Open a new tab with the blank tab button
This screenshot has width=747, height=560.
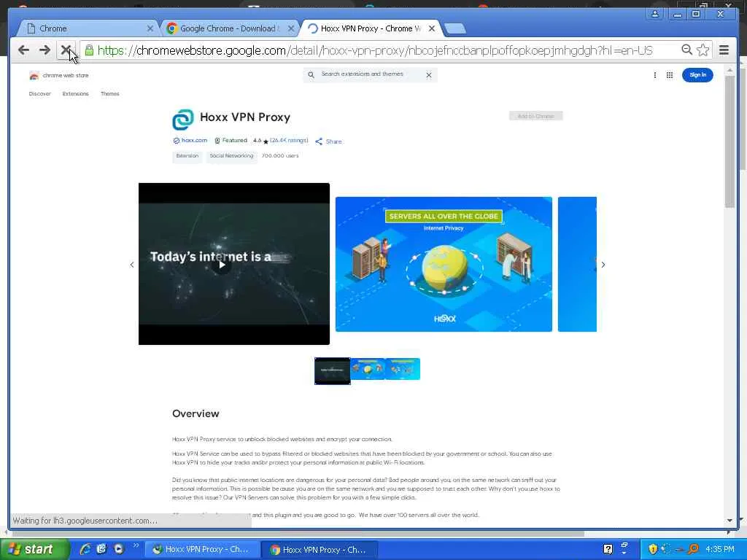tap(455, 29)
